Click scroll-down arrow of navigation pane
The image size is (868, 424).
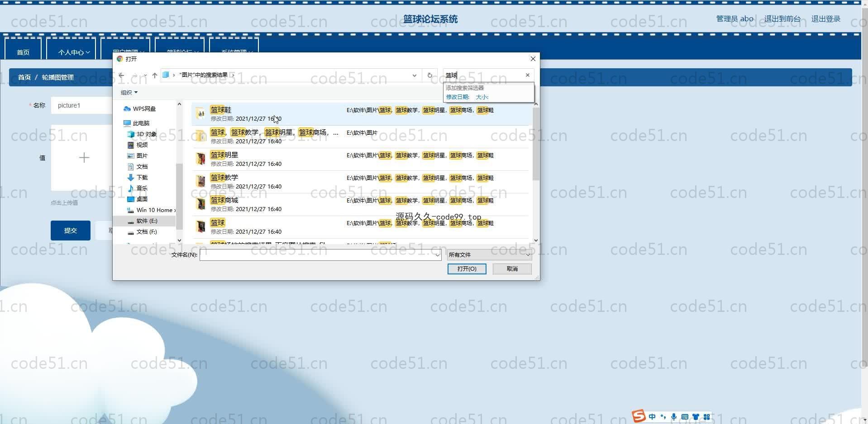[179, 240]
